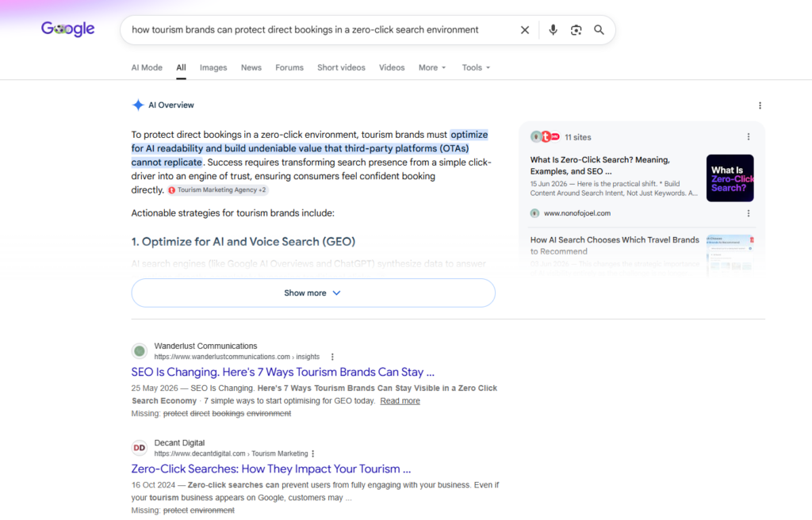Open three-dot menu beside www.nonofojoel.com
The width and height of the screenshot is (812, 520).
click(749, 213)
